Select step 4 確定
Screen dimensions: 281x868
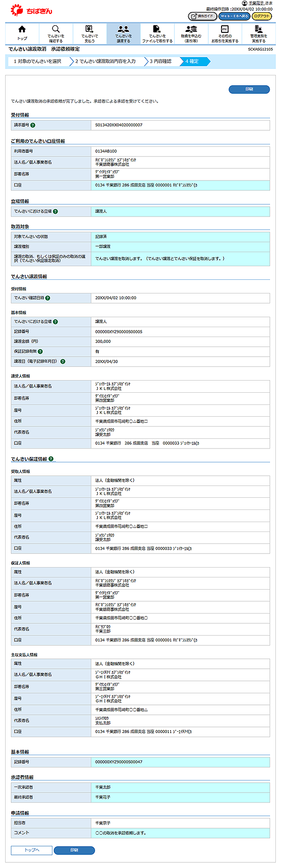click(194, 61)
